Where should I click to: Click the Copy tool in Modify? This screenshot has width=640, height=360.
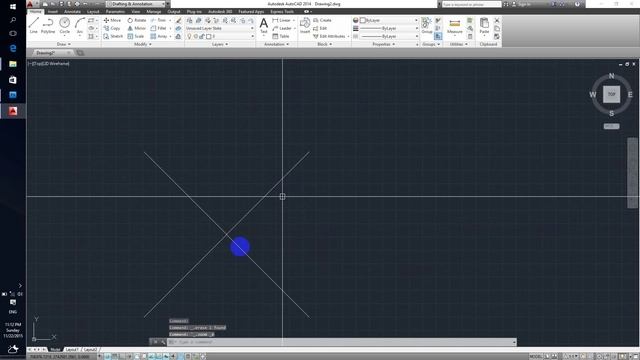[112, 28]
